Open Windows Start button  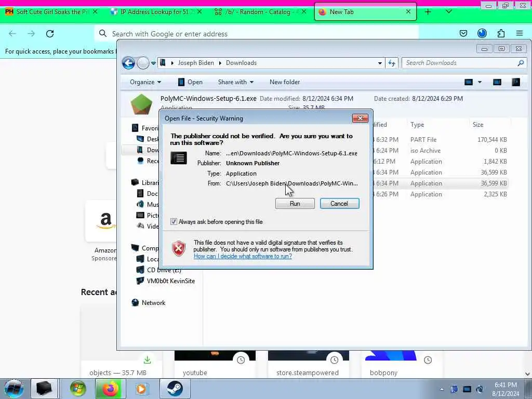[14, 389]
